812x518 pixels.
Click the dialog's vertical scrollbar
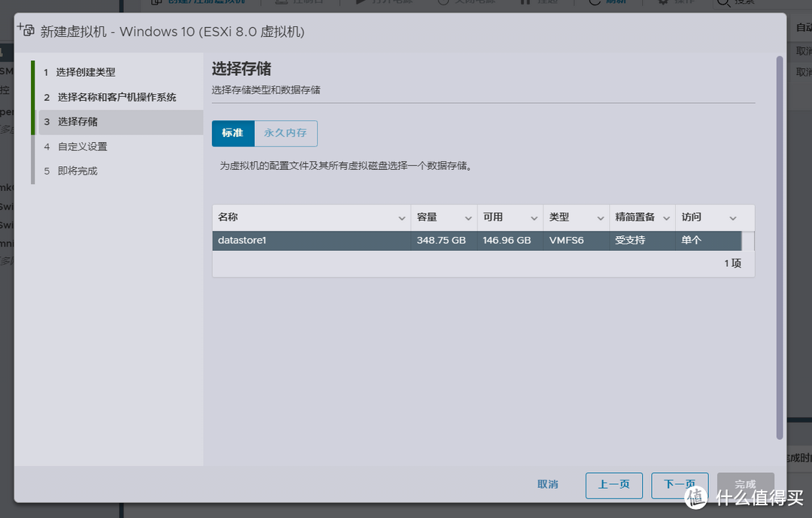pos(780,247)
